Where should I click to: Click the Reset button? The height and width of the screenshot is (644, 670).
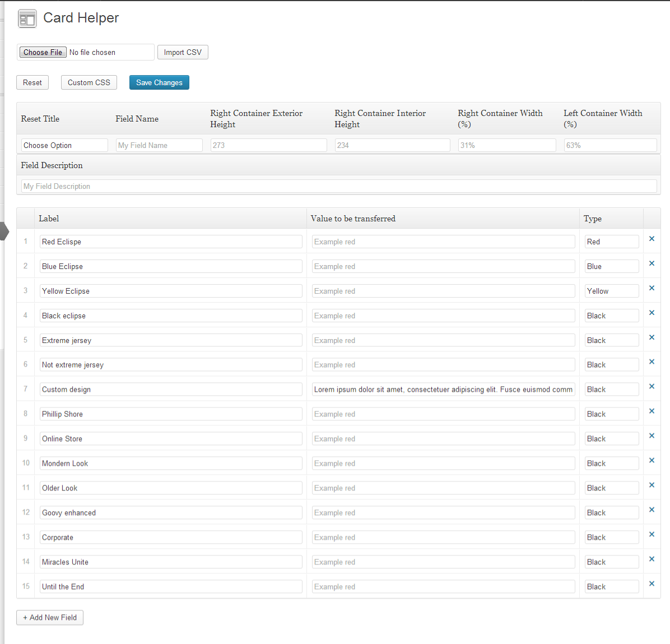click(x=32, y=82)
